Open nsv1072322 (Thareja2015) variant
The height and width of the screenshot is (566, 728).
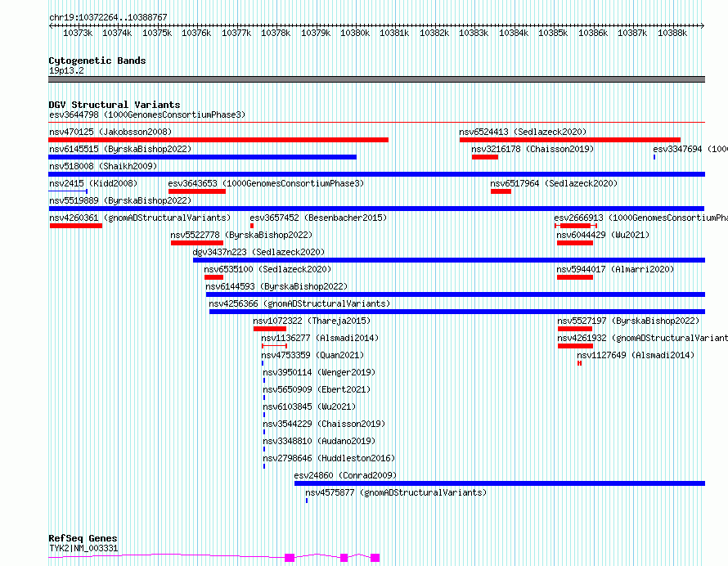click(312, 321)
